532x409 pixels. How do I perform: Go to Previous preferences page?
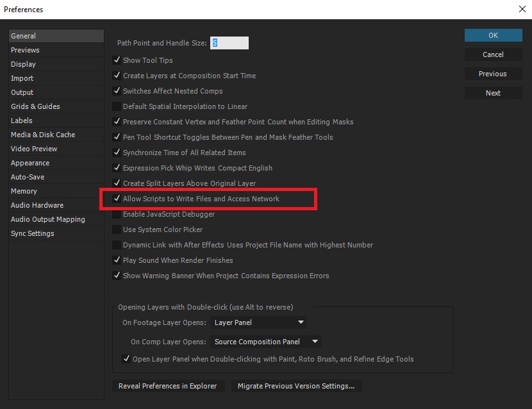[494, 74]
